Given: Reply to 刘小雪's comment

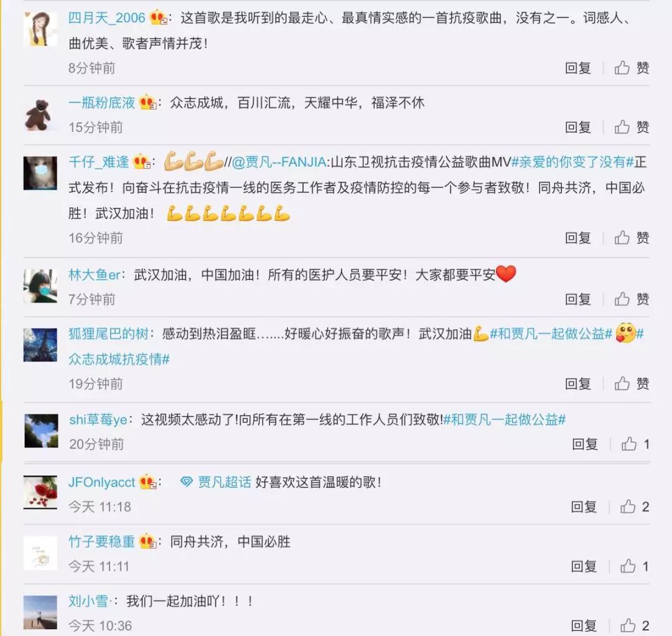Looking at the screenshot, I should coord(584,625).
